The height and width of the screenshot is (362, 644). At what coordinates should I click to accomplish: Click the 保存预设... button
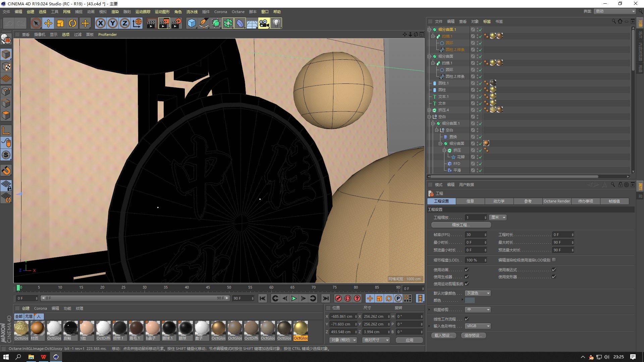(473, 336)
